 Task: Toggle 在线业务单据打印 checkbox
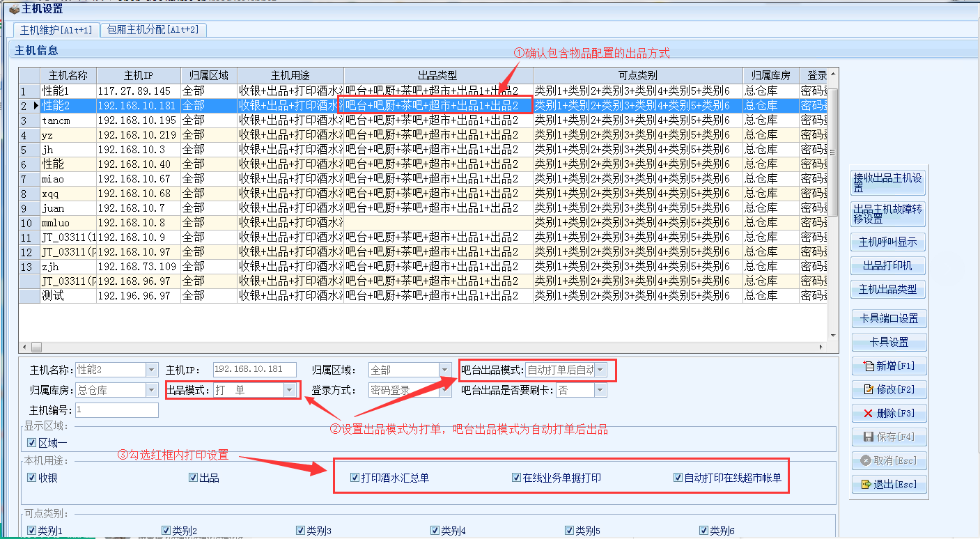tap(516, 478)
